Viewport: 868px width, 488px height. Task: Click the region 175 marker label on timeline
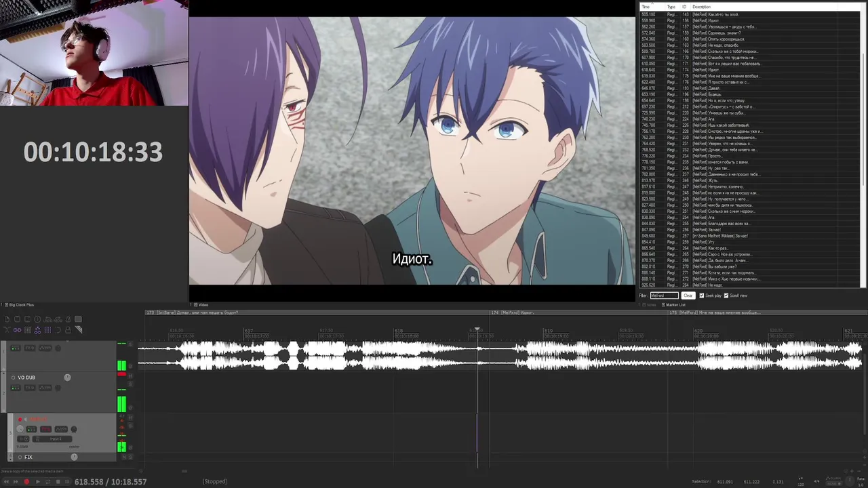tap(715, 312)
